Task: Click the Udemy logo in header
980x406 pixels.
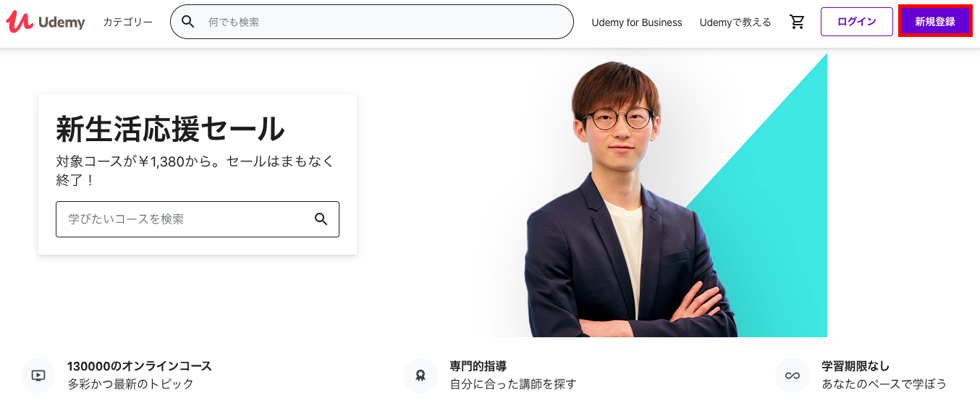Action: coord(46,22)
